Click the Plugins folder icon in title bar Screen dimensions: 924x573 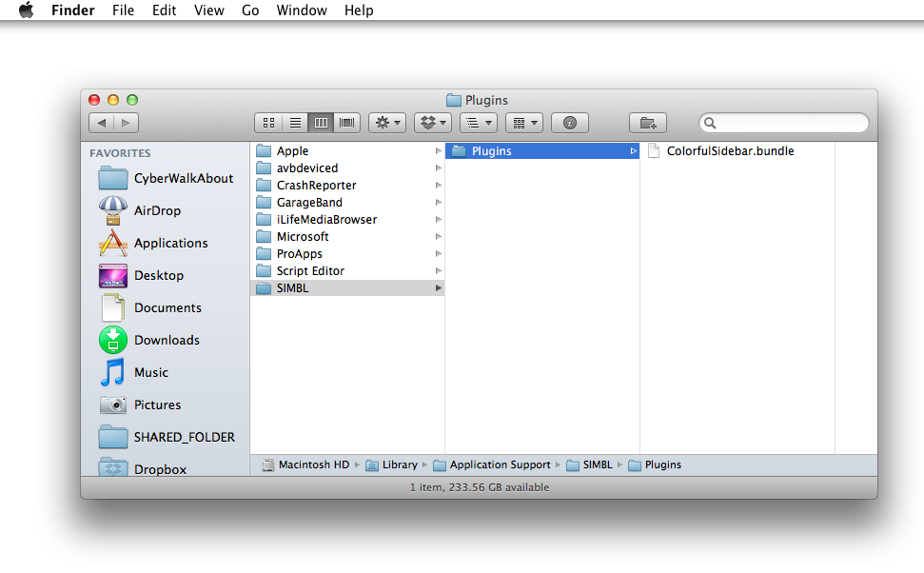[453, 100]
